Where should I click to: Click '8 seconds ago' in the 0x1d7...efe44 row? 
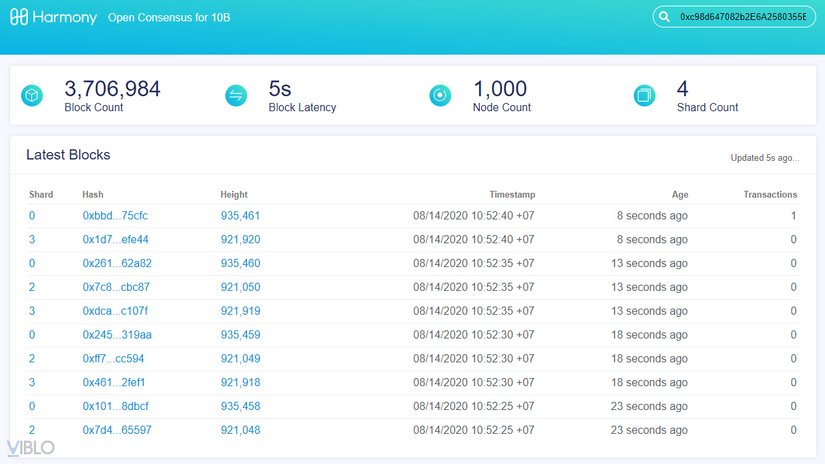click(x=652, y=239)
